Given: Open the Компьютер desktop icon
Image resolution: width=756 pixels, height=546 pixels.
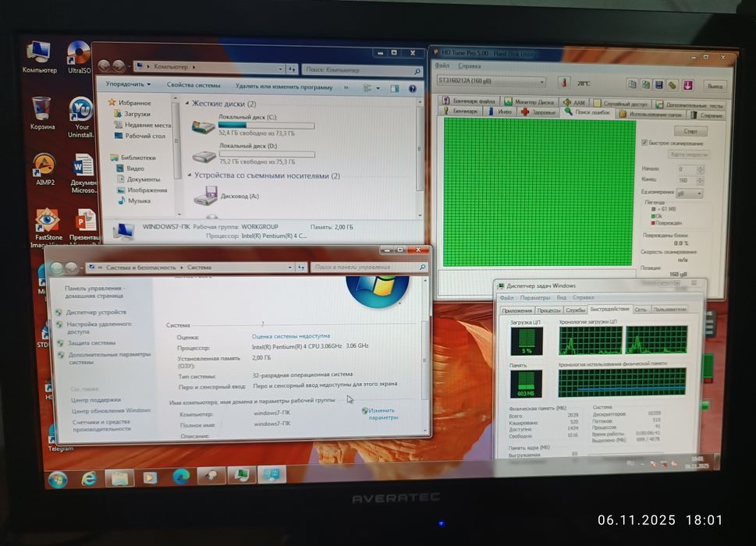Looking at the screenshot, I should coord(39,58).
